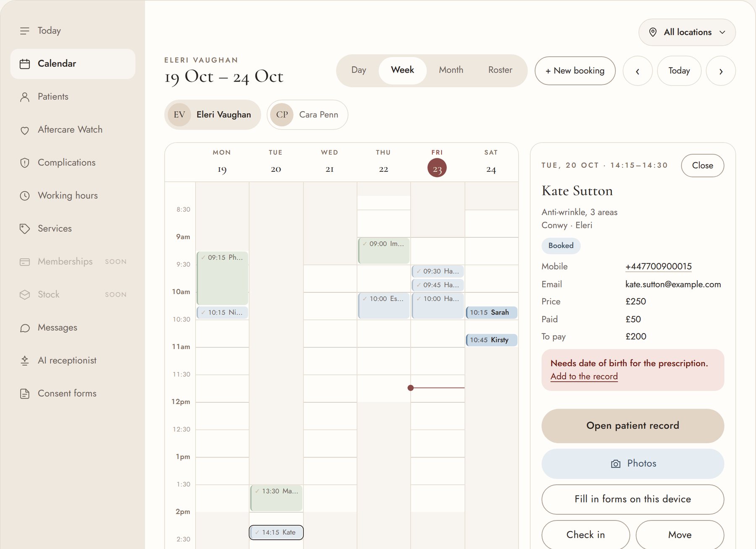Click the email kate.sutton@example.com
756x549 pixels.
click(673, 284)
